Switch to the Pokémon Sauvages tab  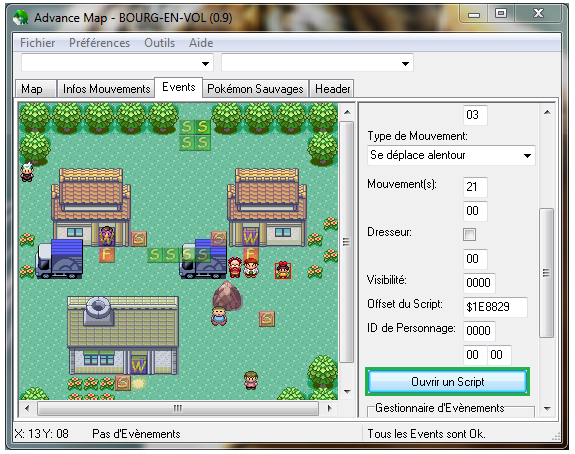click(x=255, y=89)
